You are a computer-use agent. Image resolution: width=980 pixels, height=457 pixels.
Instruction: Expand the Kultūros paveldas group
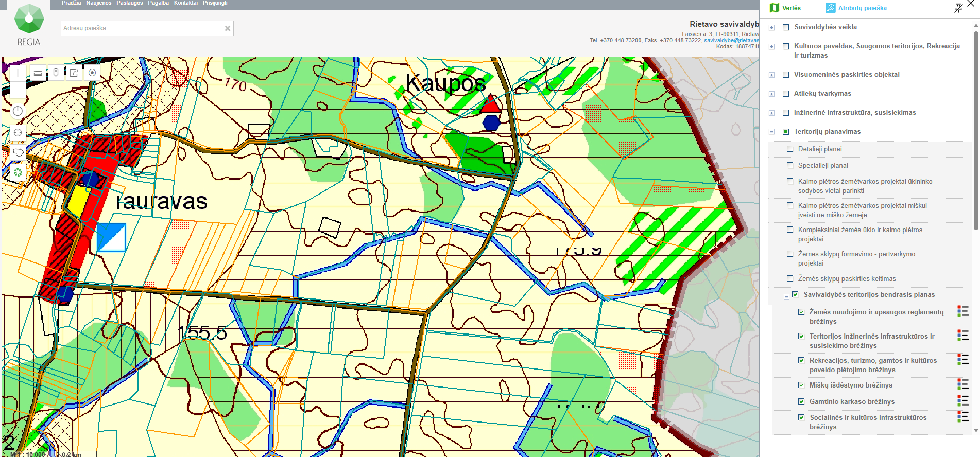click(771, 47)
